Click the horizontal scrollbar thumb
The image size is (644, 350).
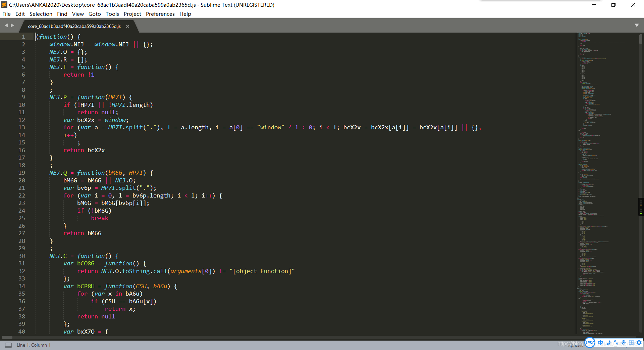tap(7, 337)
